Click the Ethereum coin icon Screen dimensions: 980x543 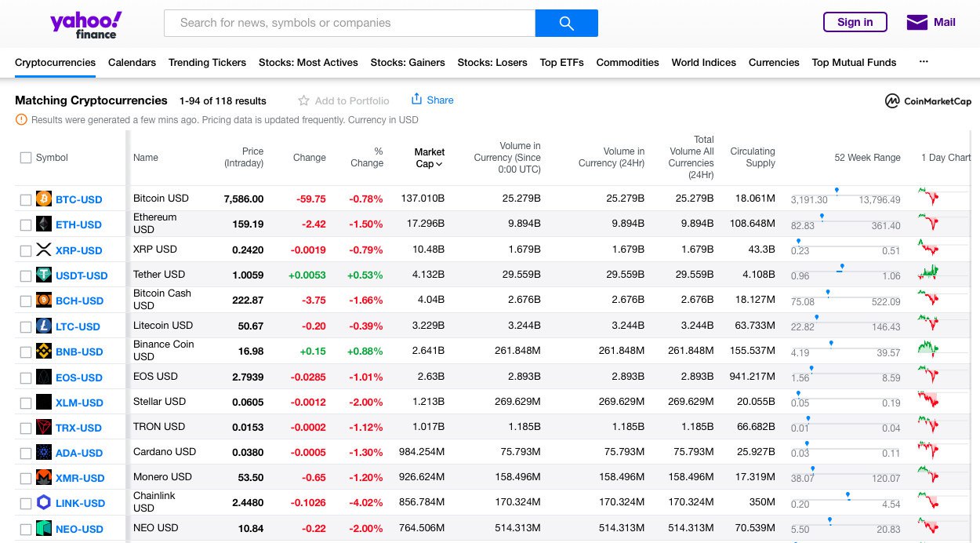(44, 224)
